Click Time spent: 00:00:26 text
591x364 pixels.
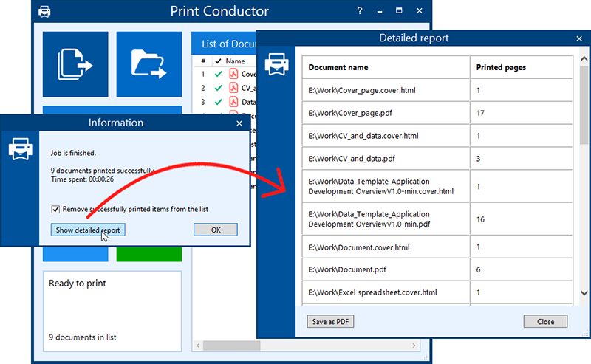[82, 179]
